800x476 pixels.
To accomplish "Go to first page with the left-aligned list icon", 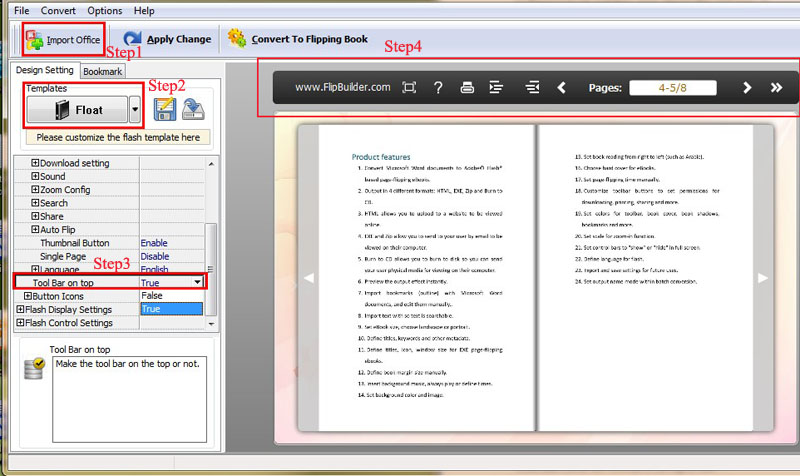I will click(x=496, y=88).
